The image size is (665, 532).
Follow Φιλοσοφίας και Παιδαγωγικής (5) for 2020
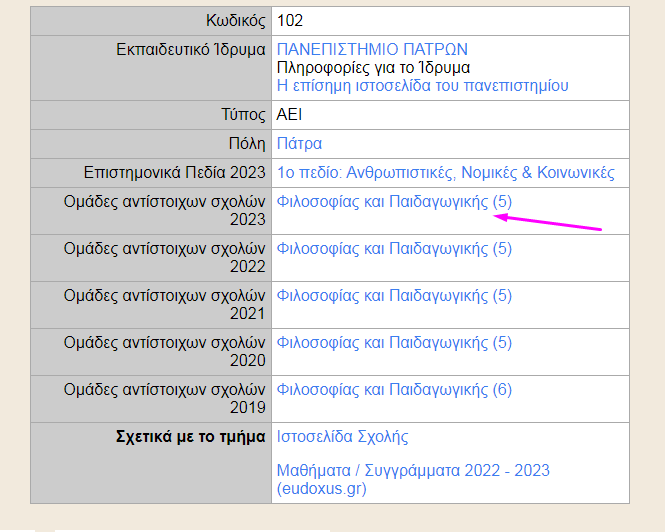[393, 342]
